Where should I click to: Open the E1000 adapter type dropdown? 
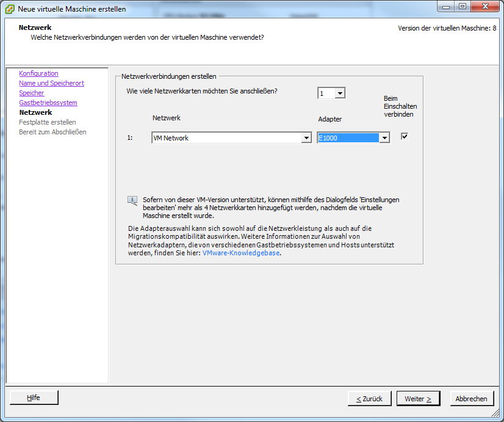pos(384,138)
